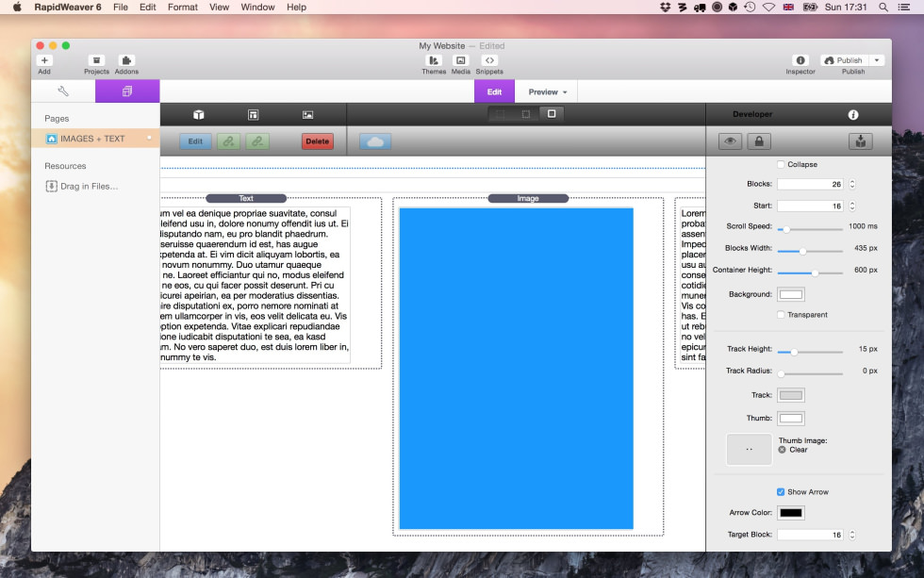Click the blue cloud button

click(x=375, y=141)
